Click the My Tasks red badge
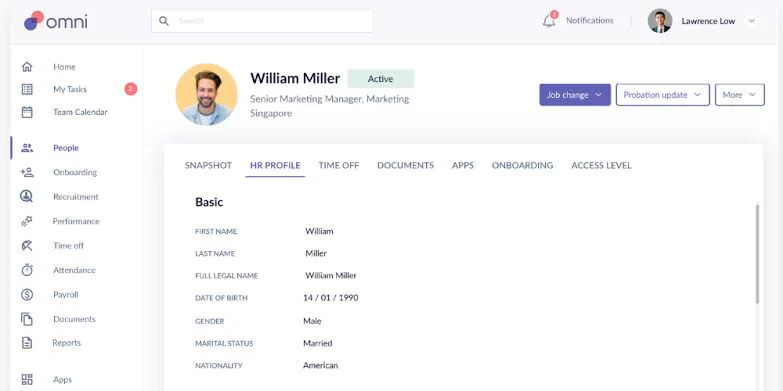The height and width of the screenshot is (391, 783). coord(131,89)
